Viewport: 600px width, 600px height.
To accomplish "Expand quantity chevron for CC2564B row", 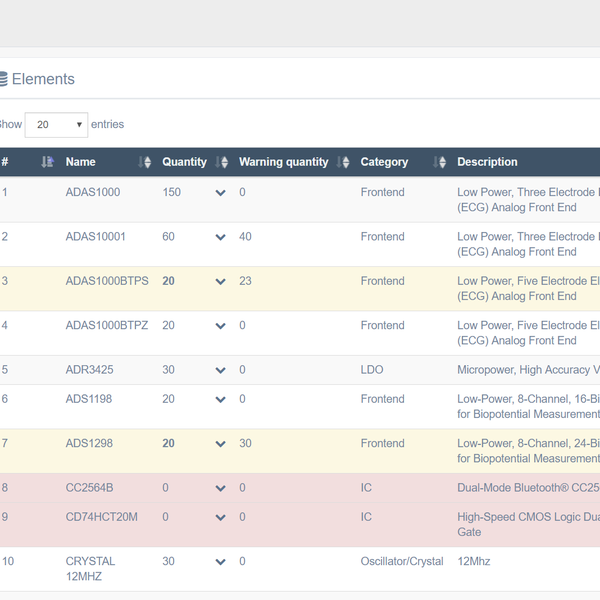I will [221, 489].
